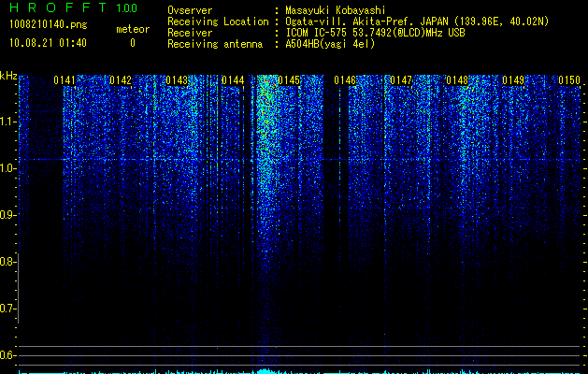
Task: Click the 0.7 frequency axis label
Action: click(7, 309)
